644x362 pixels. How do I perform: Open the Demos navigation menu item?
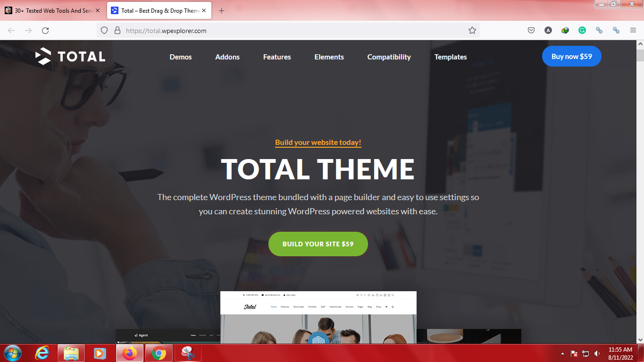click(x=181, y=57)
